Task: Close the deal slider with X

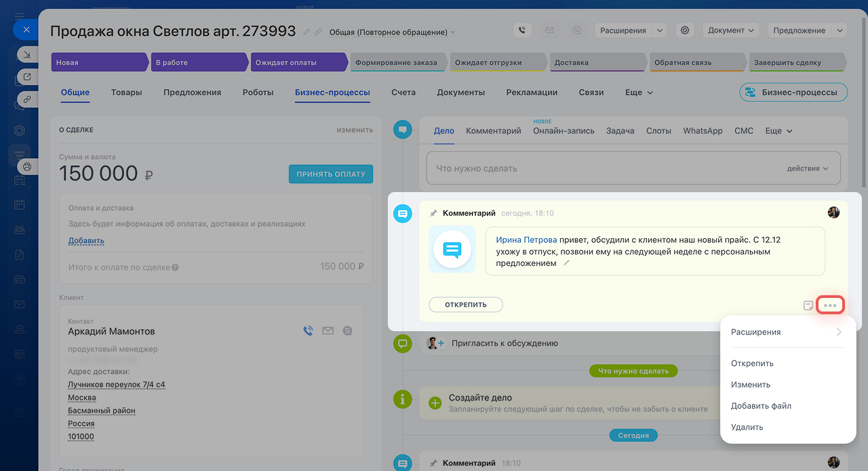Action: (25, 30)
